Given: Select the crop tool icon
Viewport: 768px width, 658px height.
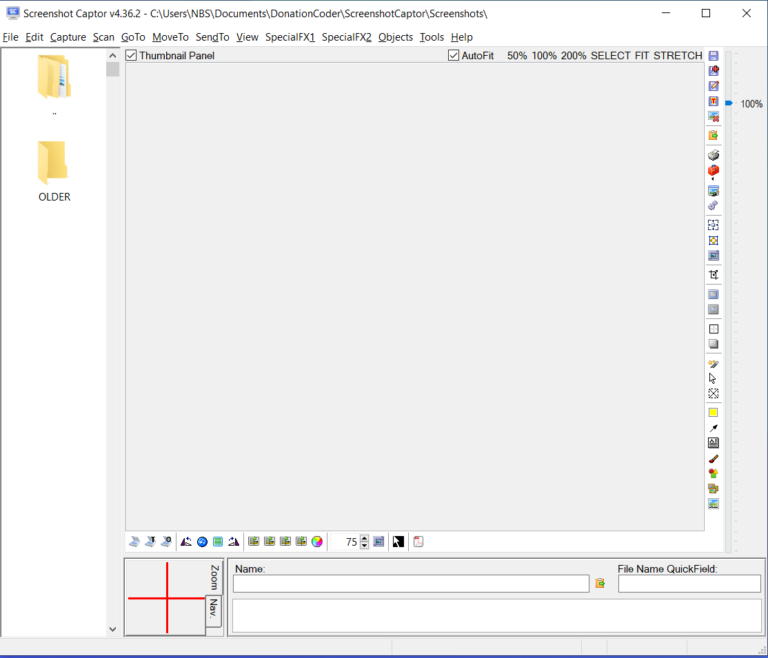Looking at the screenshot, I should coord(713,274).
